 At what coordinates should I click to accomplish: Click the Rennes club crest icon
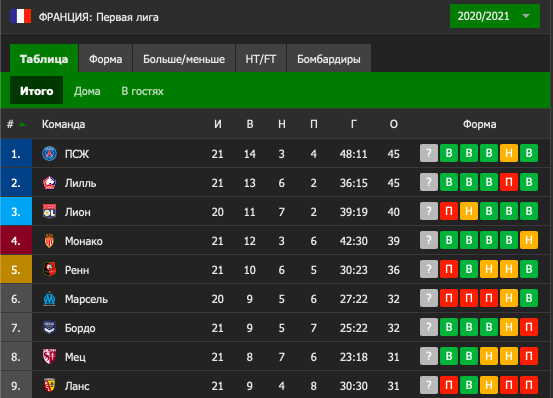(x=49, y=270)
